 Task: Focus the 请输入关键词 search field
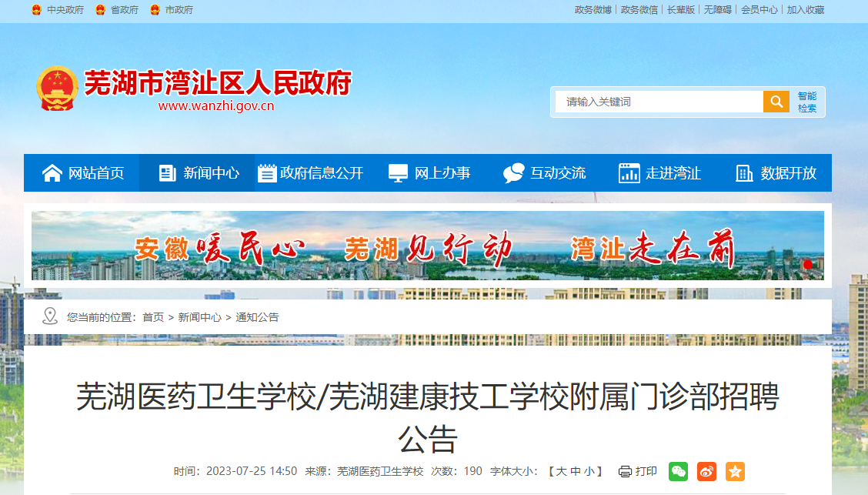click(x=659, y=102)
